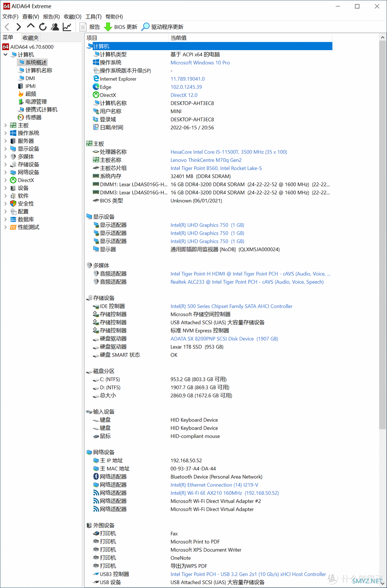Image resolution: width=387 pixels, height=588 pixels.
Task: Click the Refresh icon in toolbar
Action: 43,27
